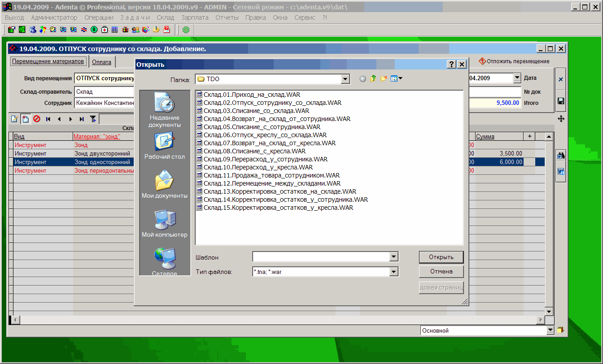Click the green flower icon in toolbar
603x364 pixels.
point(186,30)
